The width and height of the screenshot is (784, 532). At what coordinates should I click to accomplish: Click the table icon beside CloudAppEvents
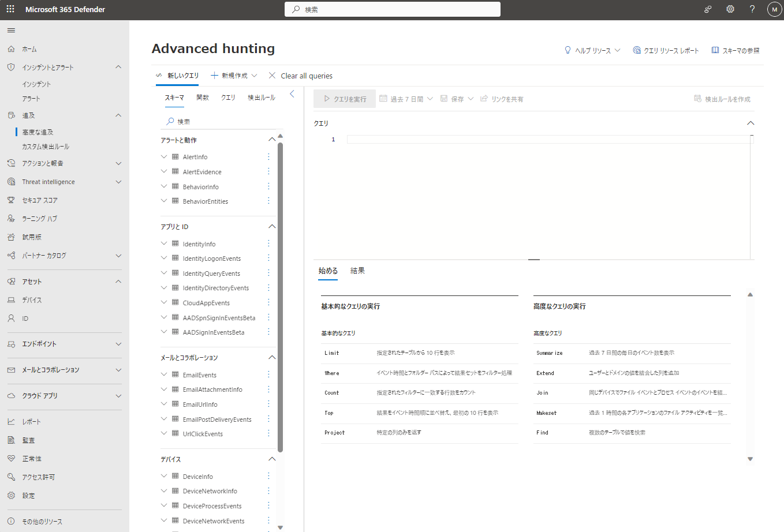point(175,302)
